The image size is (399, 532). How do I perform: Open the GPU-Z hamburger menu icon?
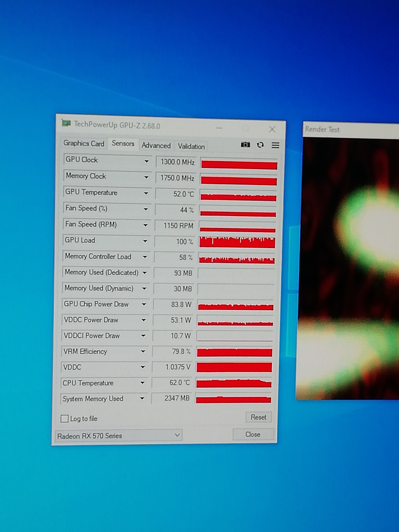point(275,145)
